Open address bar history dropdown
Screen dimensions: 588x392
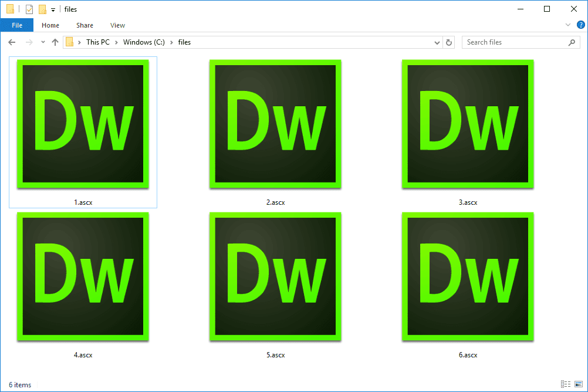pyautogui.click(x=437, y=42)
